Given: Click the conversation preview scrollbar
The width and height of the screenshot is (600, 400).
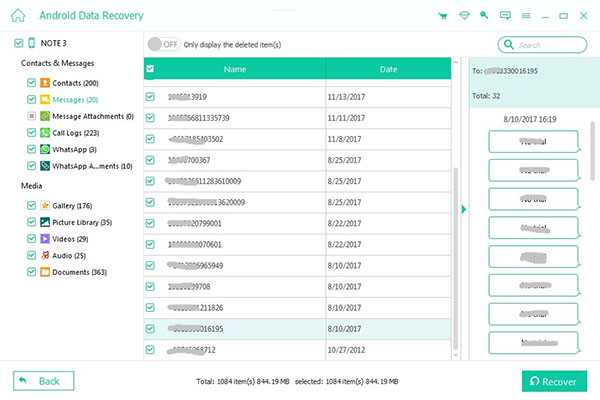Looking at the screenshot, I should 593,151.
